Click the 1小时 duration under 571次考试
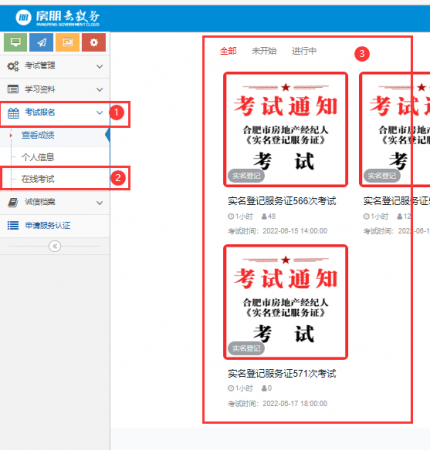This screenshot has width=430, height=450. coord(240,389)
